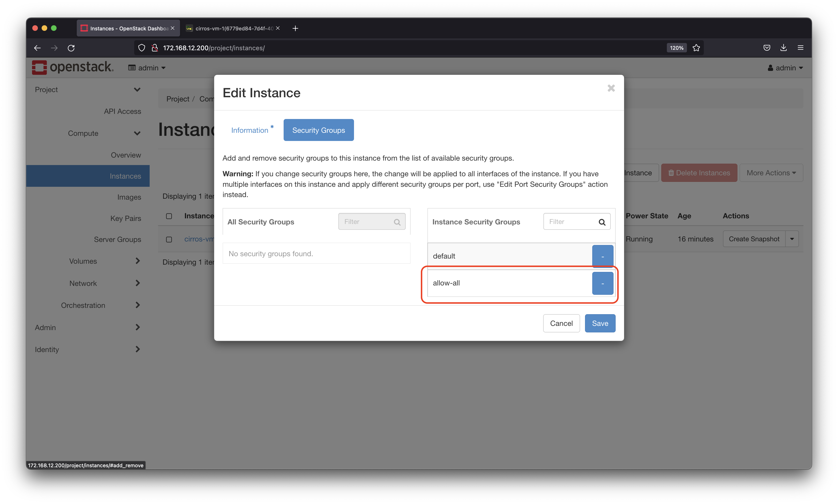Open the admin project dropdown
838x504 pixels.
[147, 68]
